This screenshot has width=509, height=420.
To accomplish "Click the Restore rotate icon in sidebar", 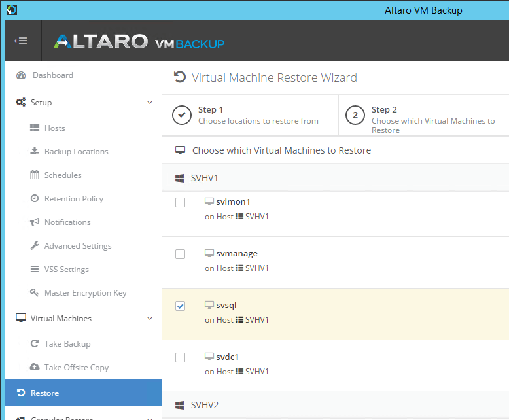I will tap(21, 393).
